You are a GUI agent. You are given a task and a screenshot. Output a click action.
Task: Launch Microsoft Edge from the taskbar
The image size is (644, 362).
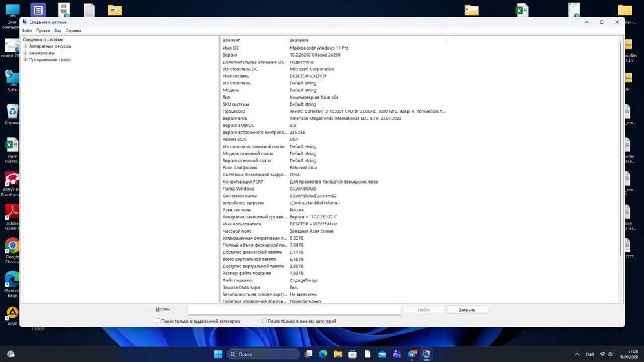point(323,354)
